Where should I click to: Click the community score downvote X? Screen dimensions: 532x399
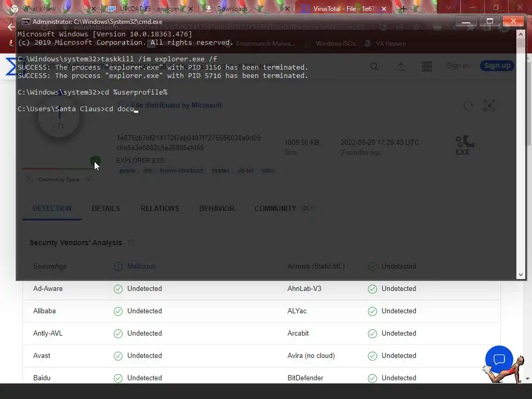pos(29,179)
